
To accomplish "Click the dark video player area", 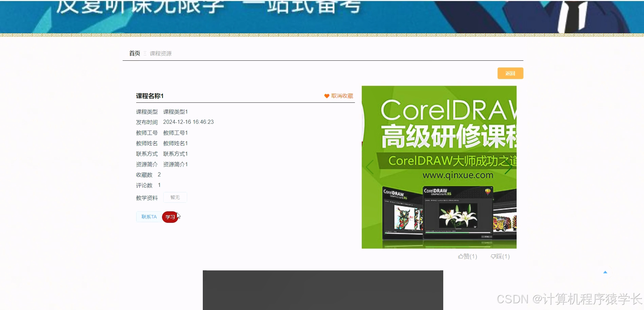I will click(323, 290).
